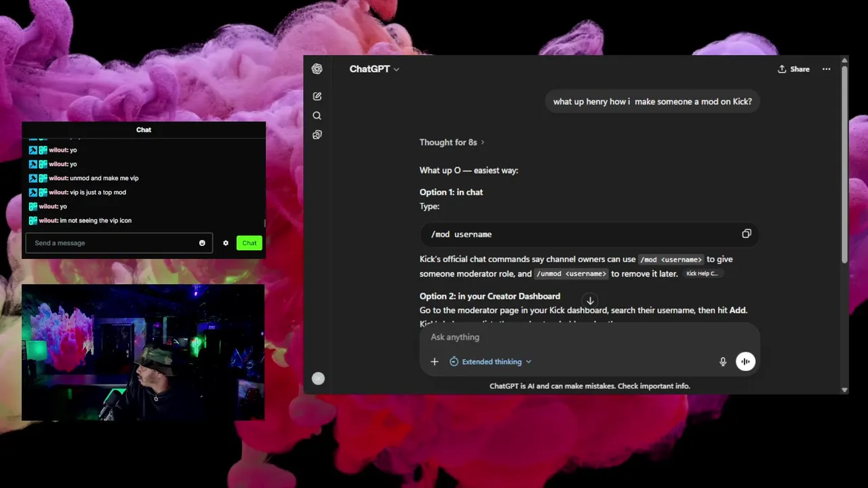Click the Chat panel title

(144, 129)
